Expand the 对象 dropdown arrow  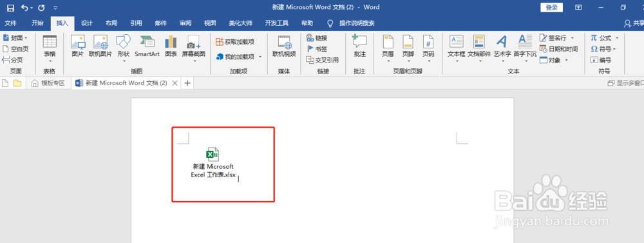coord(566,60)
